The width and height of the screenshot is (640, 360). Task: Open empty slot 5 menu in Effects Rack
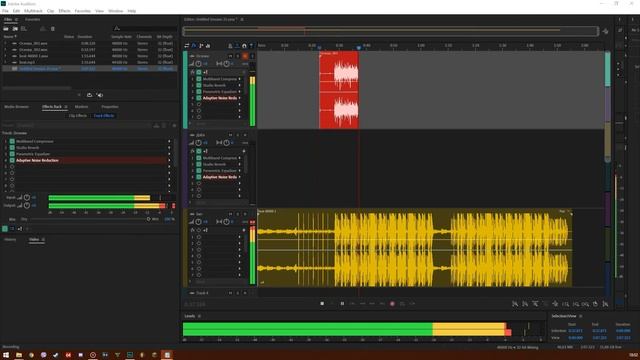click(x=169, y=167)
